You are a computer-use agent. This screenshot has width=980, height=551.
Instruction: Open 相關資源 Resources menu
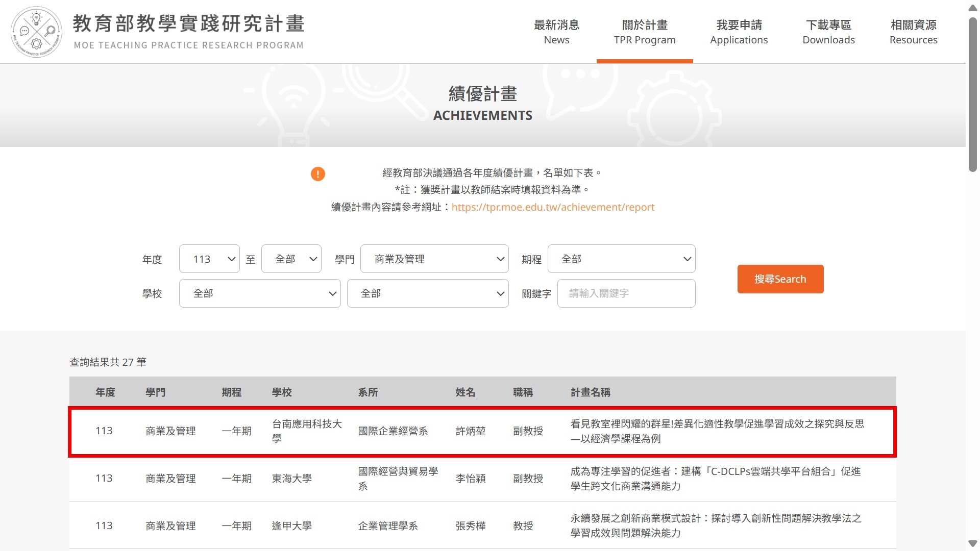pos(913,32)
